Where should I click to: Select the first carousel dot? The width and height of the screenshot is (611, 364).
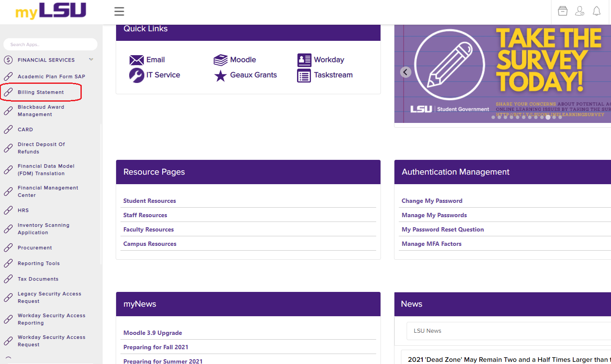[493, 117]
